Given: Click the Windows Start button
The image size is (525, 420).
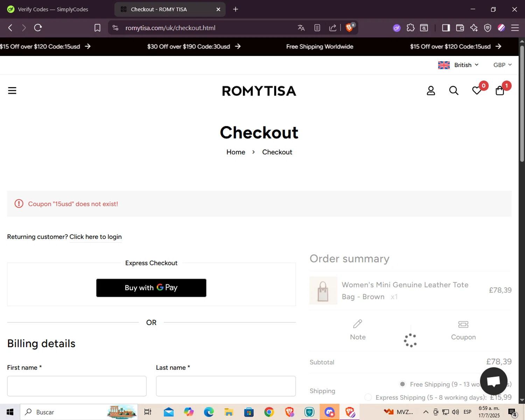Looking at the screenshot, I should (x=10, y=412).
